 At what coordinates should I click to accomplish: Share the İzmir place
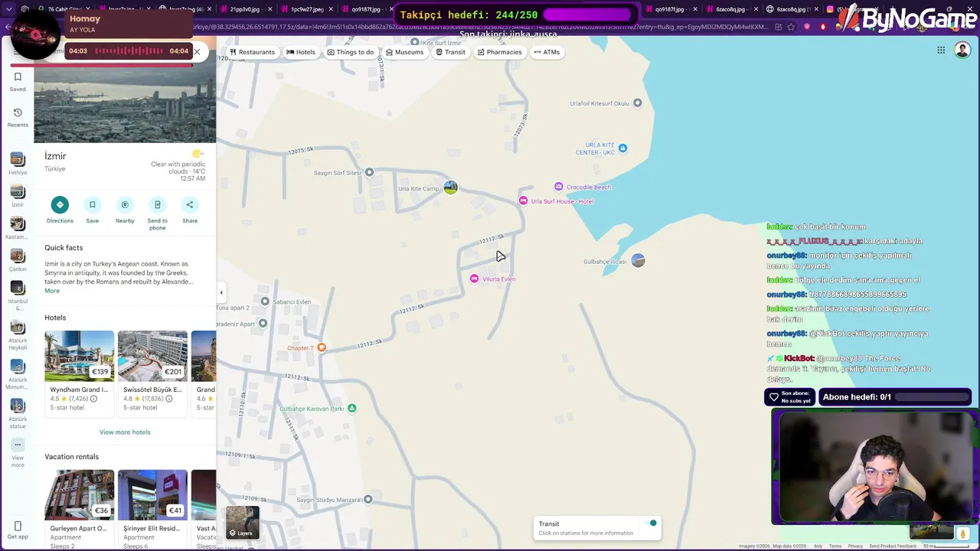(190, 204)
